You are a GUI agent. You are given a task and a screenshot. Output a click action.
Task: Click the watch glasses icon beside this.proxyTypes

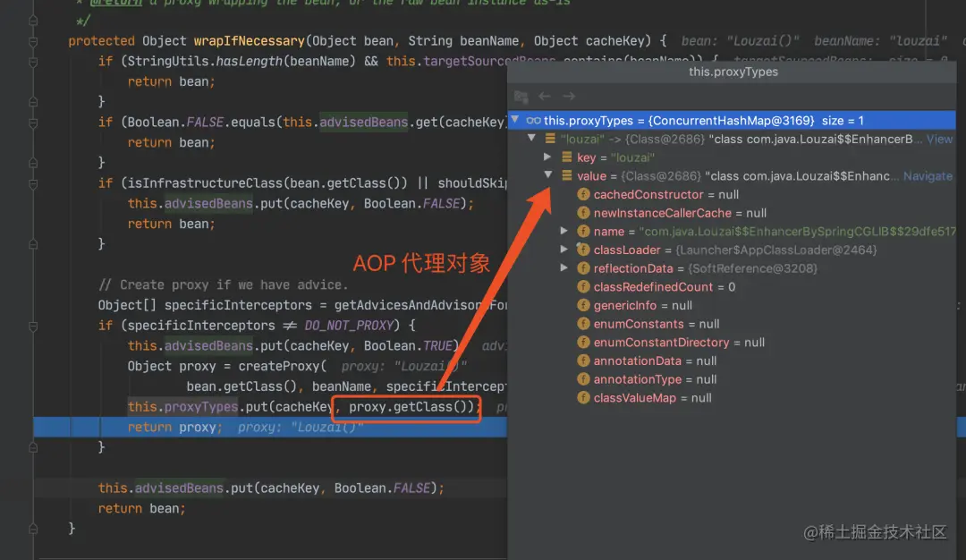pos(533,121)
